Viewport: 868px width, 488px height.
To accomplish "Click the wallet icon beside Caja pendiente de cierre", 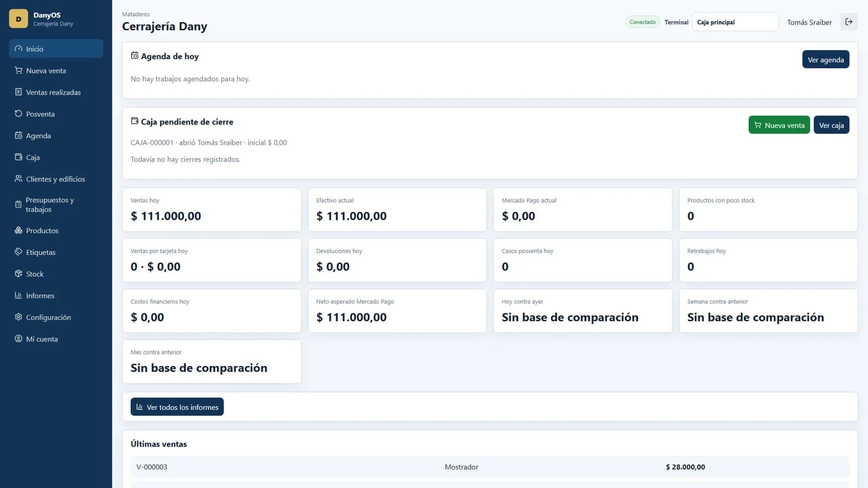I will tap(135, 121).
